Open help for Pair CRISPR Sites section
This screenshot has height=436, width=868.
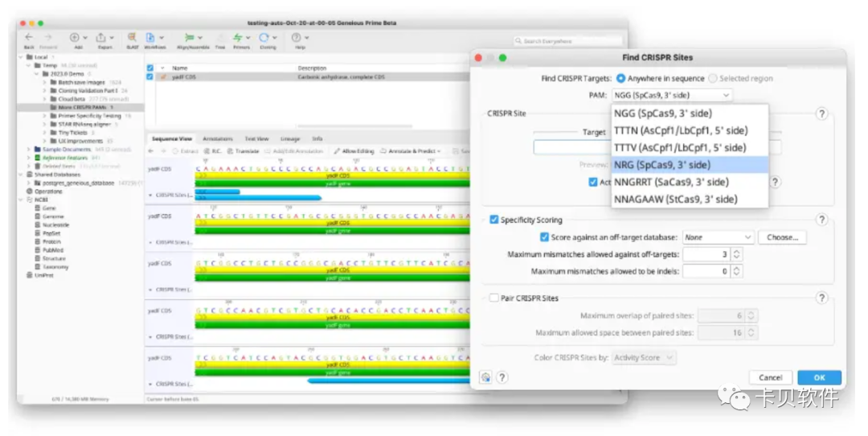pos(821,298)
